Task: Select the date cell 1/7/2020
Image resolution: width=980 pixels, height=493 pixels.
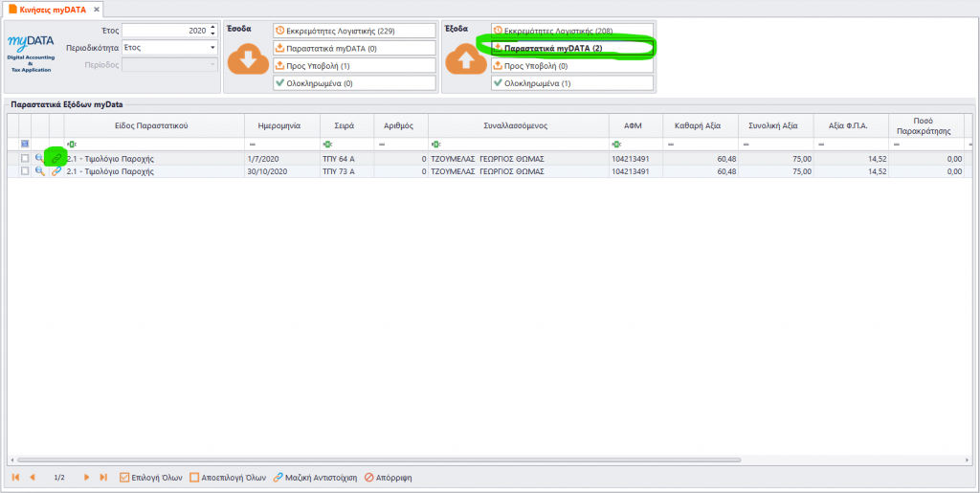Action: coord(282,159)
